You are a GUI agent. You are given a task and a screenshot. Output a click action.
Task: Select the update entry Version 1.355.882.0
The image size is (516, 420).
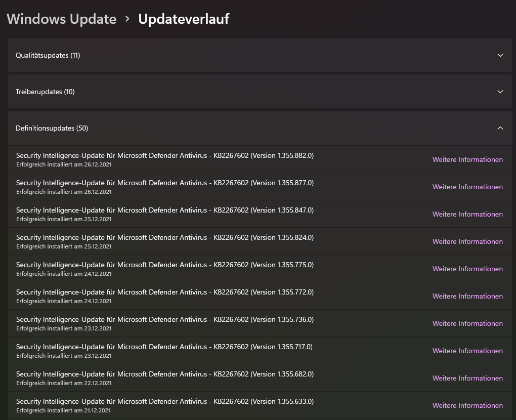click(260, 159)
